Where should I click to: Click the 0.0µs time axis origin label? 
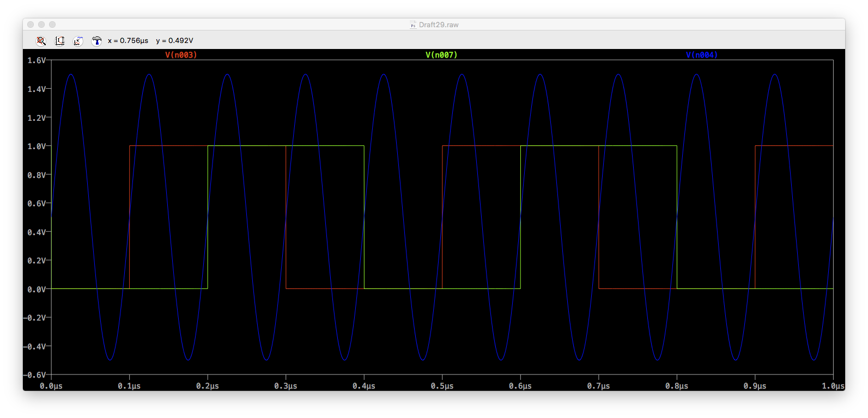(x=51, y=386)
